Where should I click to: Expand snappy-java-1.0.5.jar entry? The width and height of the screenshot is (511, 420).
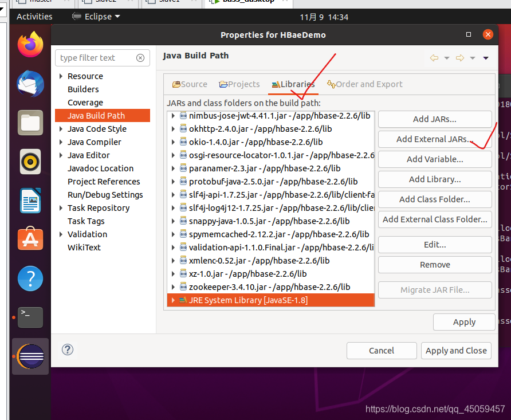(x=173, y=221)
